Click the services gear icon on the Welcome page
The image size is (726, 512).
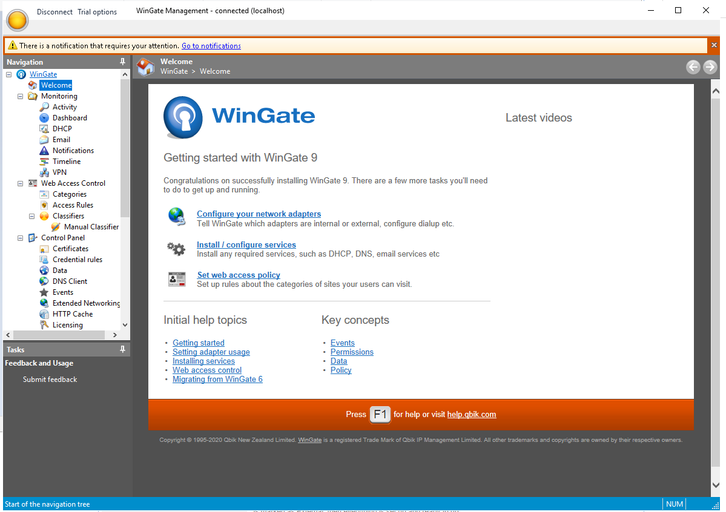click(x=176, y=249)
